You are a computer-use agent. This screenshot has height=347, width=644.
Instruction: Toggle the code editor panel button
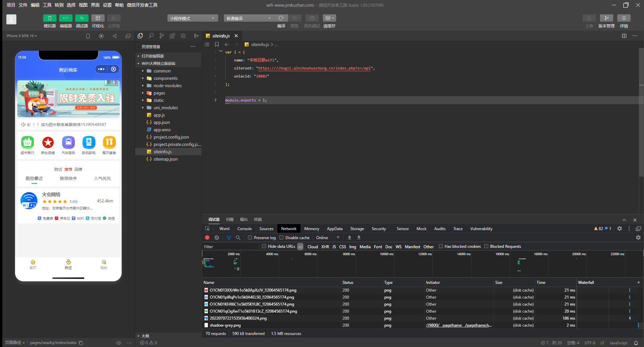(66, 18)
